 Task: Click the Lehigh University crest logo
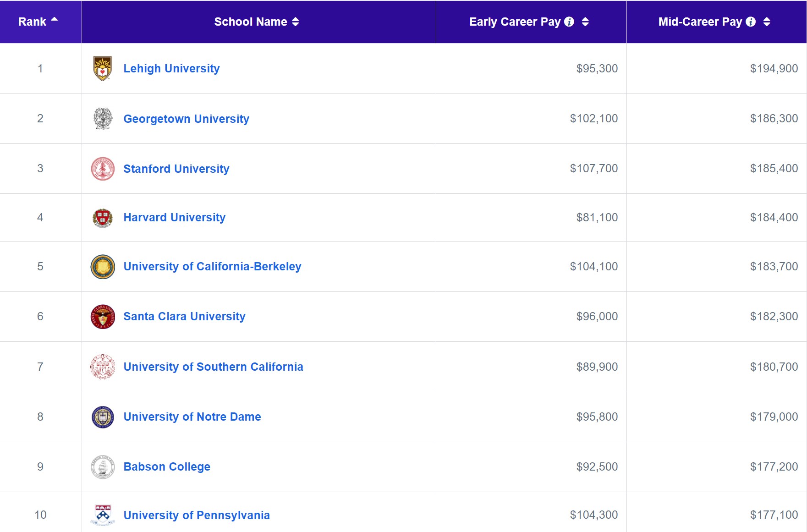click(103, 68)
